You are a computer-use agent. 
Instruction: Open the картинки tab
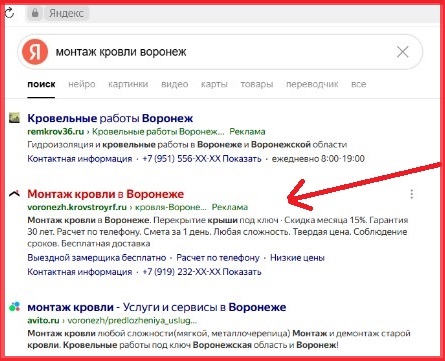pos(128,84)
